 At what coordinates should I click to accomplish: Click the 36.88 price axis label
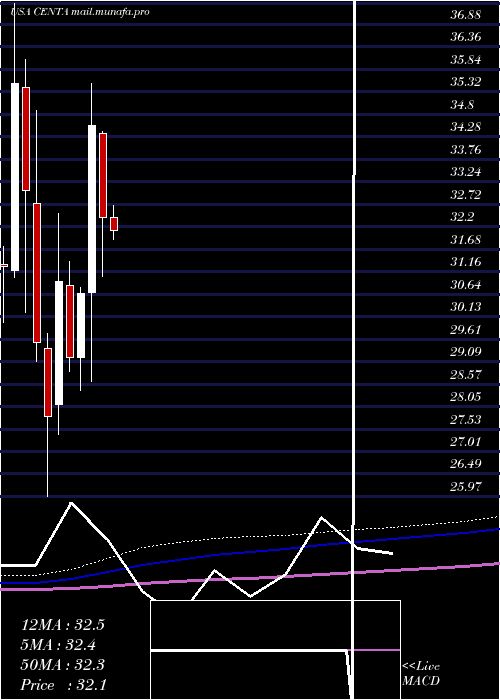tap(466, 15)
